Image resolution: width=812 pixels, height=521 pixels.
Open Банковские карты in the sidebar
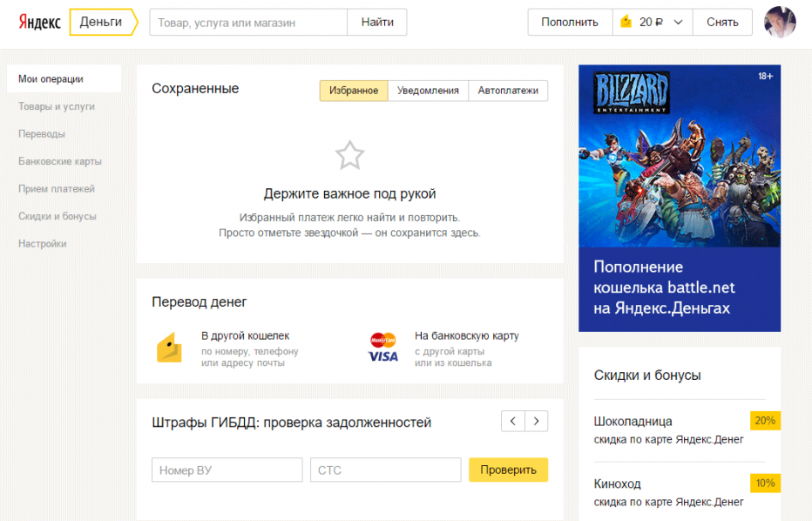60,161
